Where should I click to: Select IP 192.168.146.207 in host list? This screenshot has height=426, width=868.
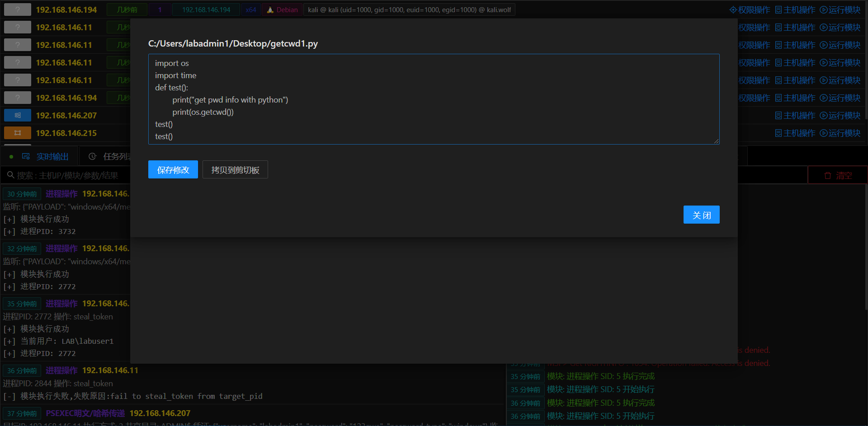(66, 115)
